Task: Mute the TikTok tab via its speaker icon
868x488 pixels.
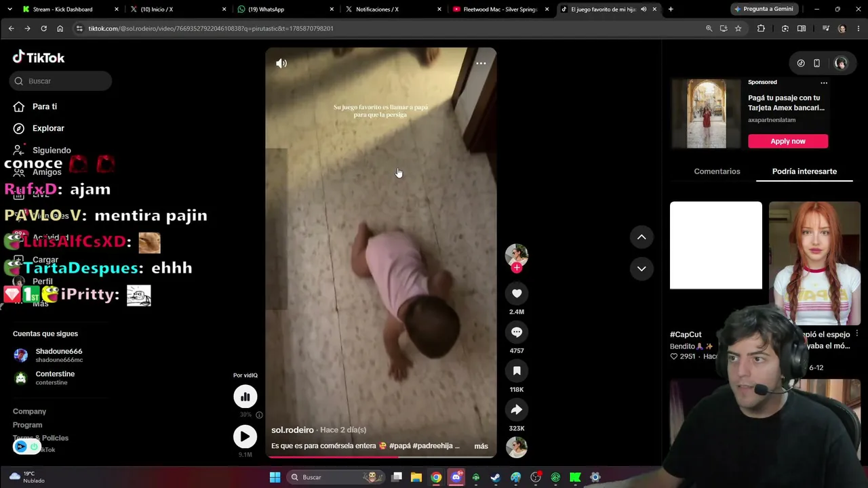Action: point(644,9)
